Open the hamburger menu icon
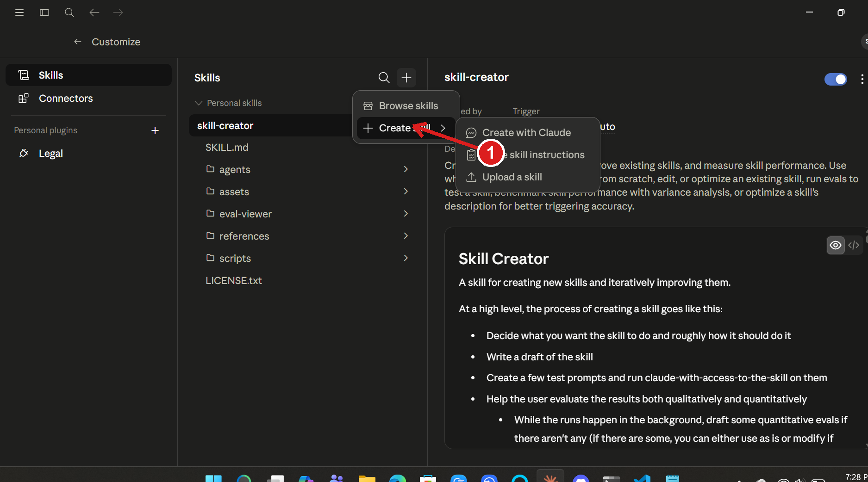 click(x=19, y=12)
